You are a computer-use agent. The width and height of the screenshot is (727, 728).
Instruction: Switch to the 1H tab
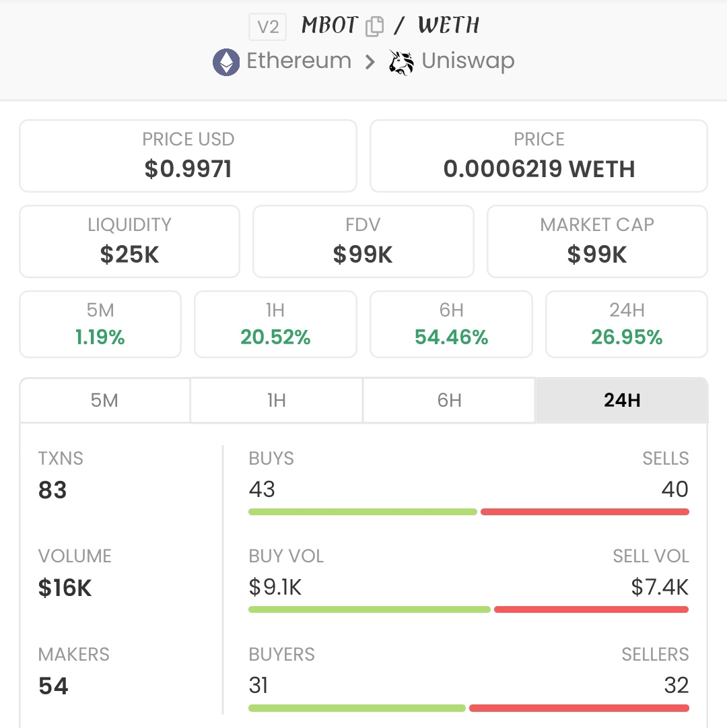tap(276, 400)
